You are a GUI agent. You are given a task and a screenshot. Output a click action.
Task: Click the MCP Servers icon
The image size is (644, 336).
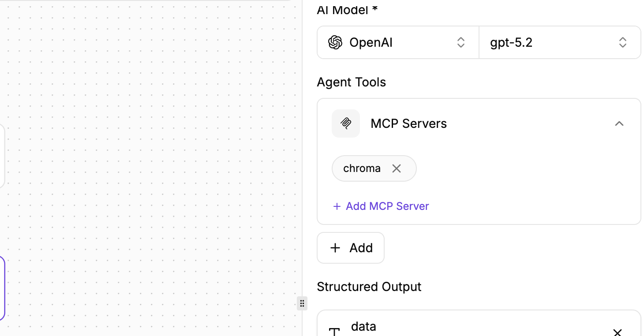(346, 123)
